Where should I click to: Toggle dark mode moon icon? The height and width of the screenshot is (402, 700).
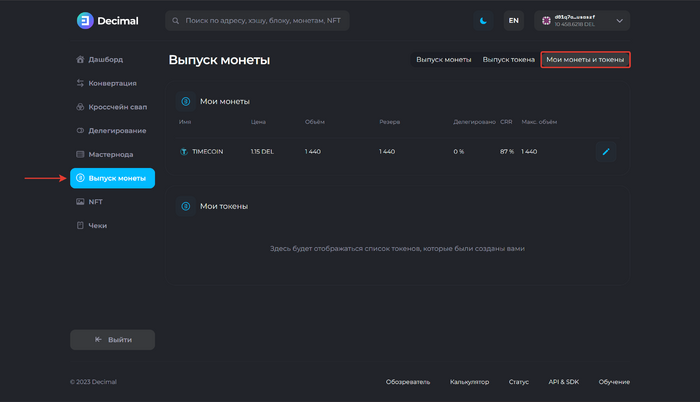(x=482, y=20)
